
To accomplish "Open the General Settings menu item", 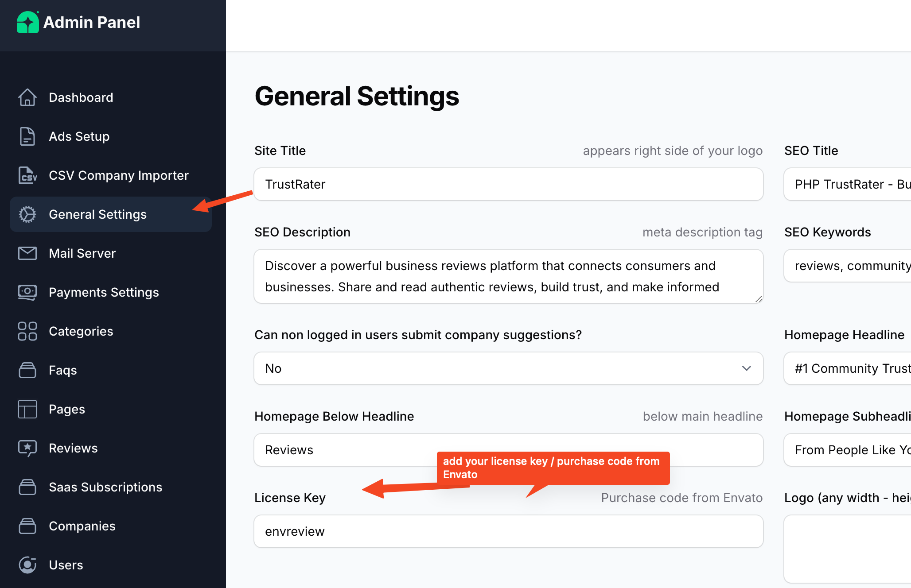I will coord(97,214).
